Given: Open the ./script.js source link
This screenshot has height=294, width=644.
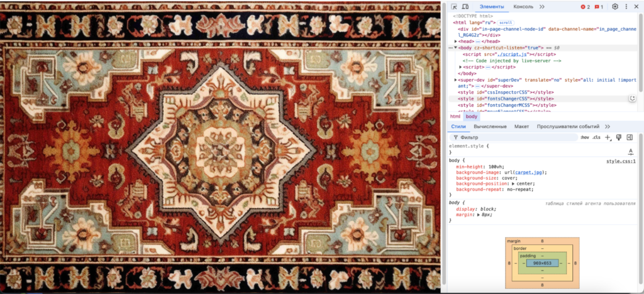Looking at the screenshot, I should pos(511,54).
